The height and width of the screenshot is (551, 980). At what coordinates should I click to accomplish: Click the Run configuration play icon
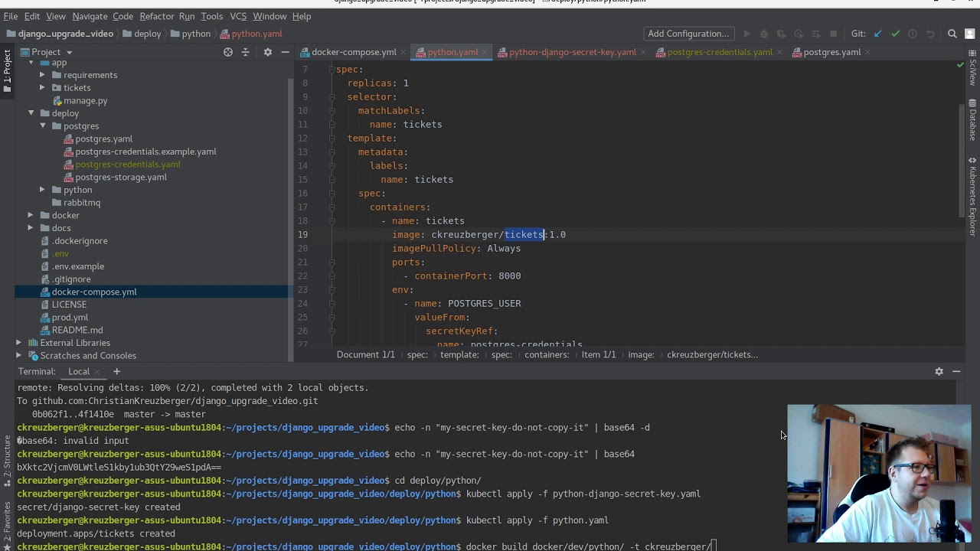click(746, 34)
